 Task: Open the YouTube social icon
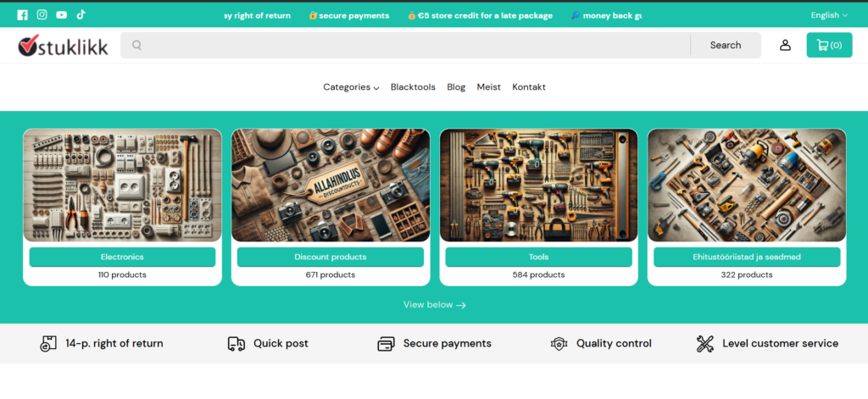click(61, 15)
